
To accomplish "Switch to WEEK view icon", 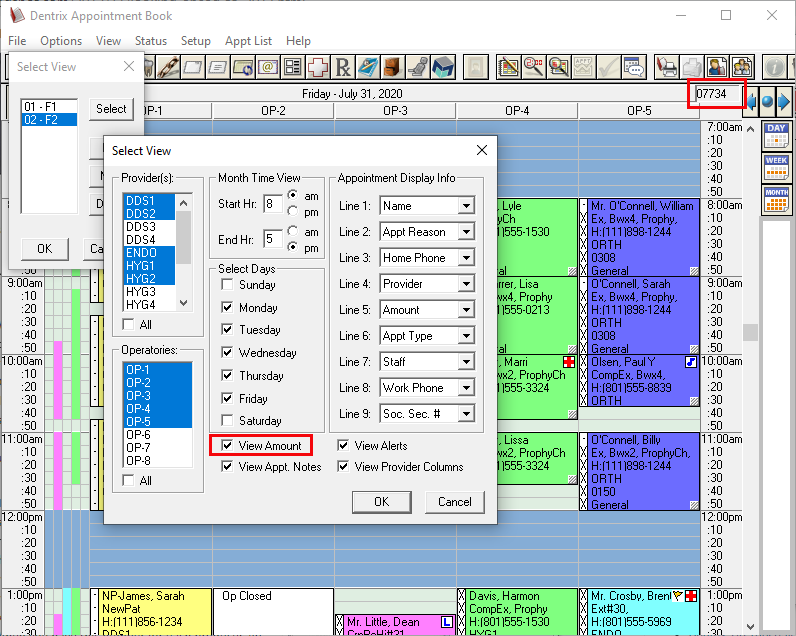I will [x=776, y=168].
